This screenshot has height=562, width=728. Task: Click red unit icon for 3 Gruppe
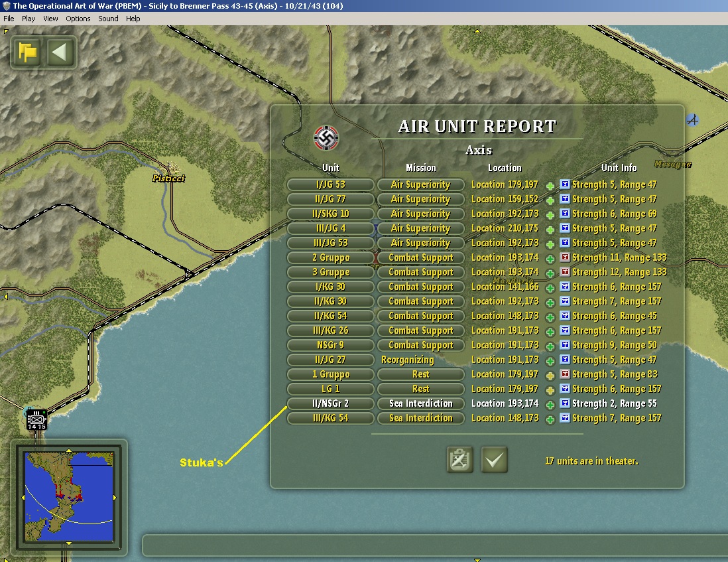click(565, 272)
